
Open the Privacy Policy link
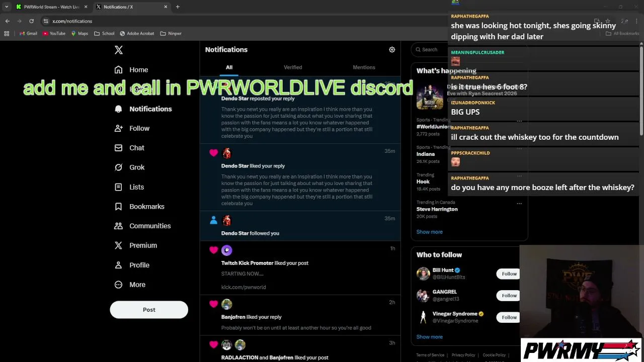point(463,355)
